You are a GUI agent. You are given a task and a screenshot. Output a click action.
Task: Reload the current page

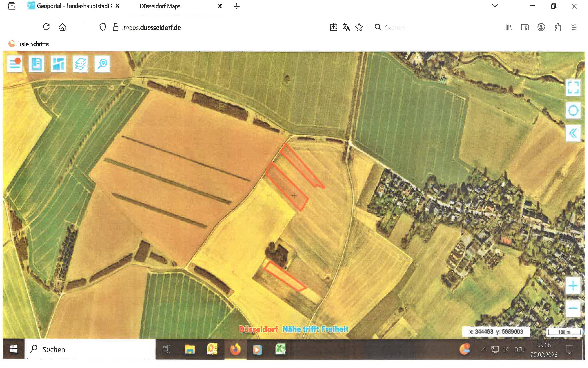tap(46, 27)
